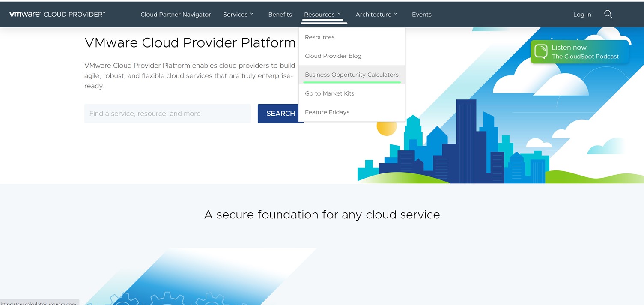Expand the Architecture menu
This screenshot has width=644, height=305.
[376, 15]
